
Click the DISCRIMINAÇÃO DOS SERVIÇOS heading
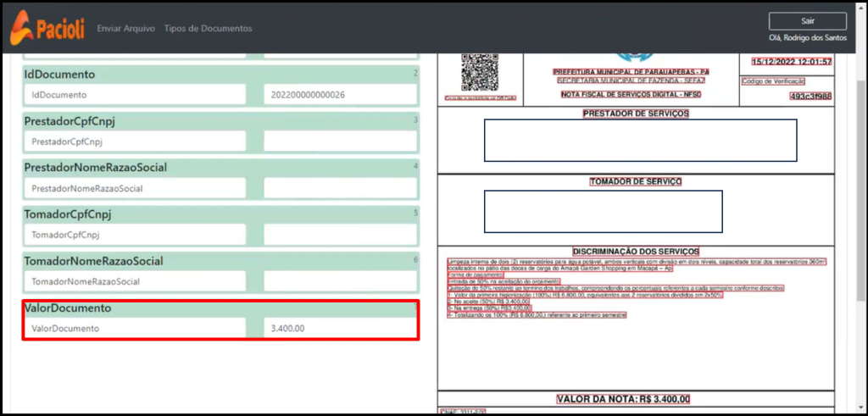point(636,251)
